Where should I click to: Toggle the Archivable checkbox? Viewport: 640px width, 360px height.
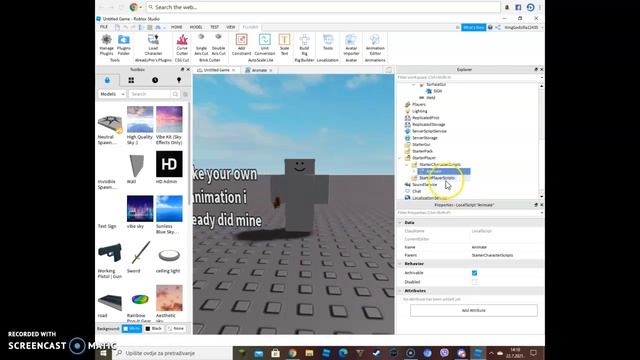click(x=474, y=273)
